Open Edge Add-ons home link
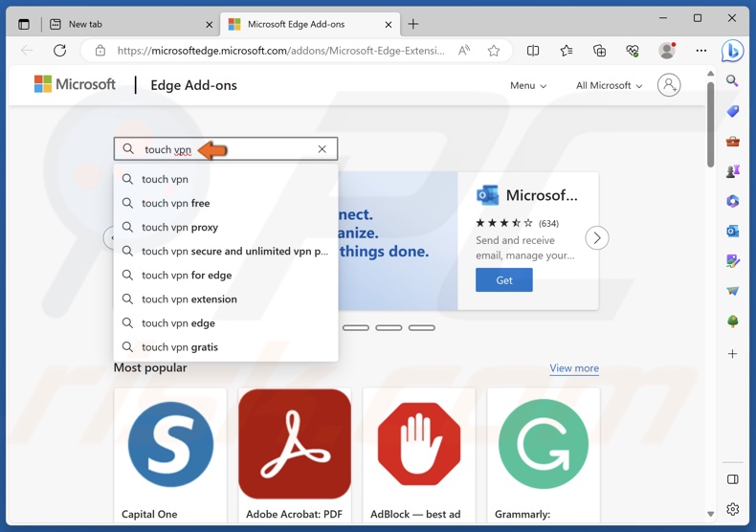Screen dimensions: 756x532 (194, 85)
